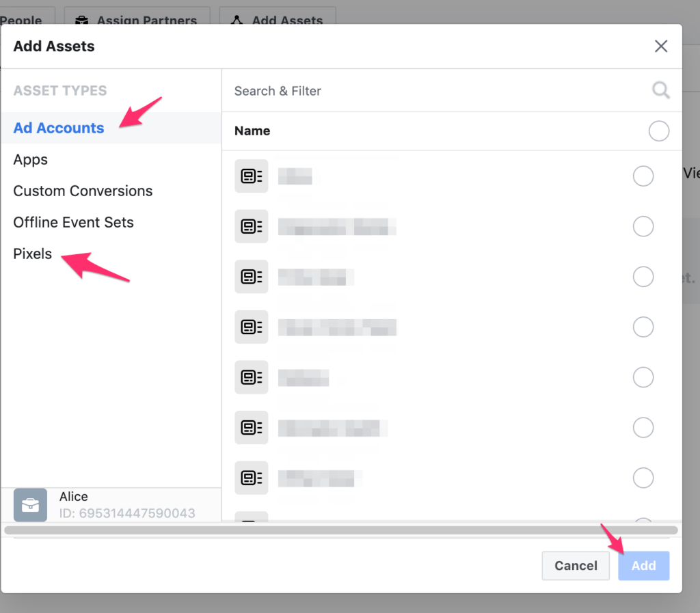
Task: Click the blue Add button
Action: [x=643, y=566]
